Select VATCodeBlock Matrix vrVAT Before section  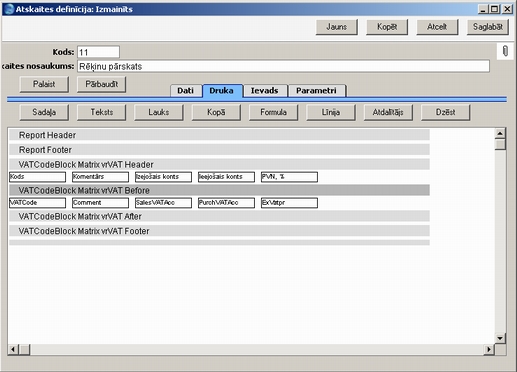219,190
